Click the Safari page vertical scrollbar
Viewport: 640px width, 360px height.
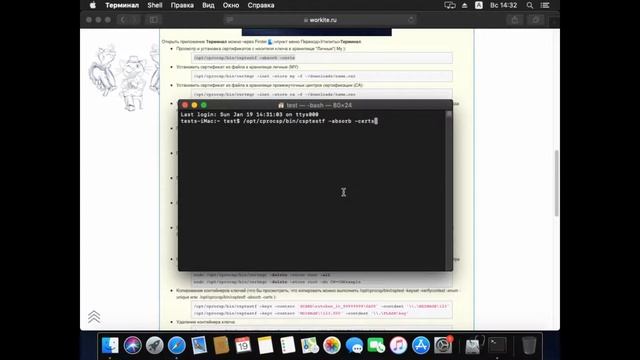[556, 183]
